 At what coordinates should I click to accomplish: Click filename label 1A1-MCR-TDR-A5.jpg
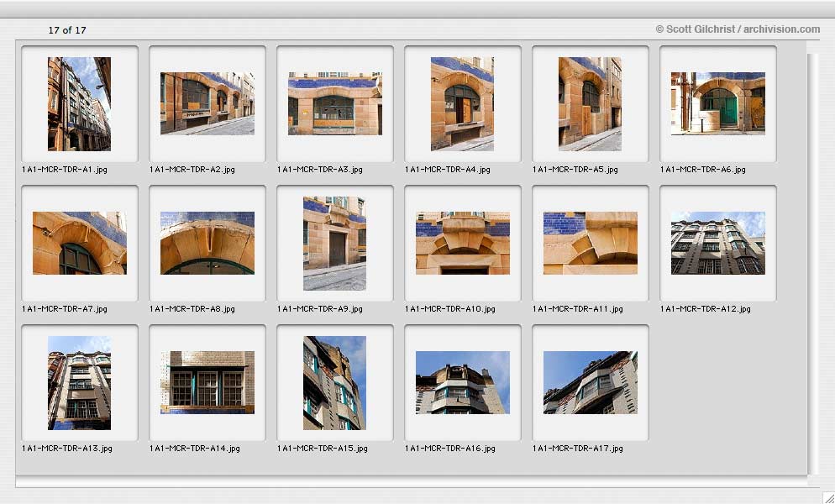pos(575,170)
